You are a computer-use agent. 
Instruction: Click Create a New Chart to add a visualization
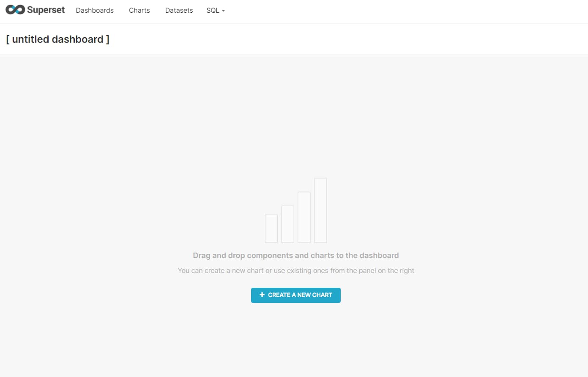coord(295,295)
